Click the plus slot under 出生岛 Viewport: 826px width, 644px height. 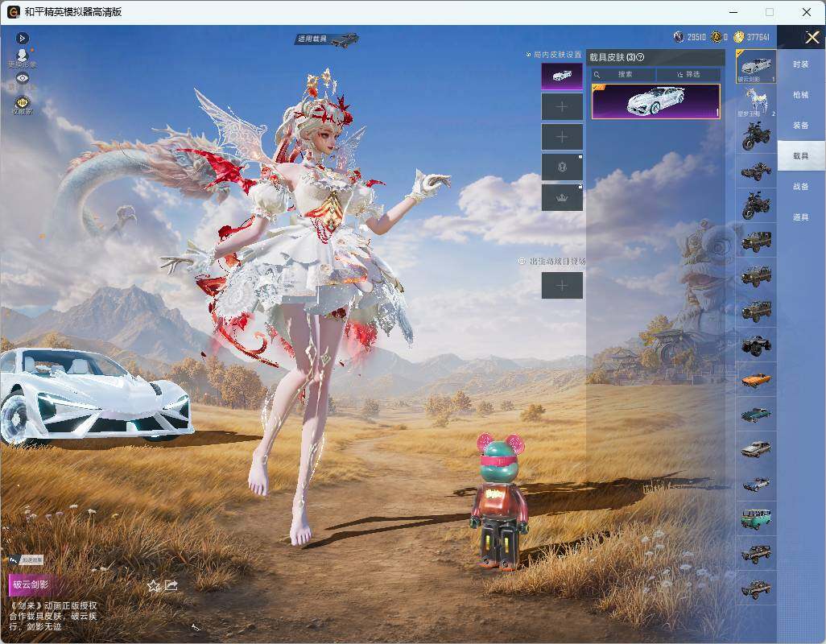562,286
